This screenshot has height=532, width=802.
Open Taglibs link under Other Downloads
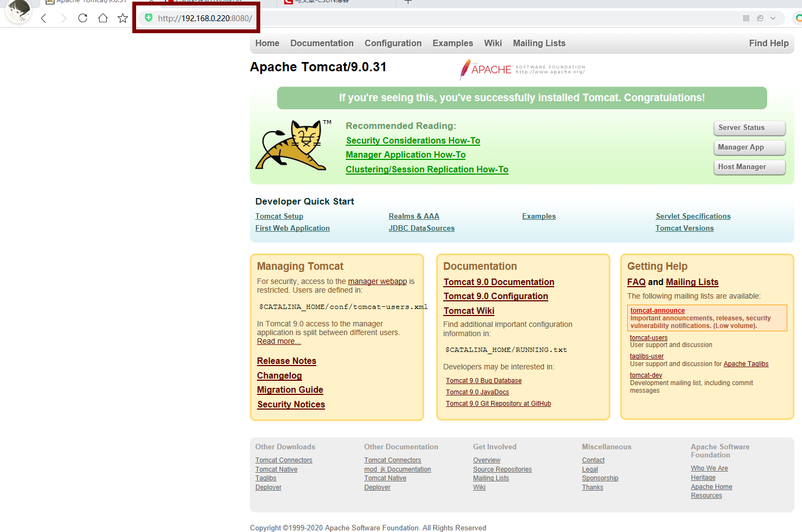(266, 478)
